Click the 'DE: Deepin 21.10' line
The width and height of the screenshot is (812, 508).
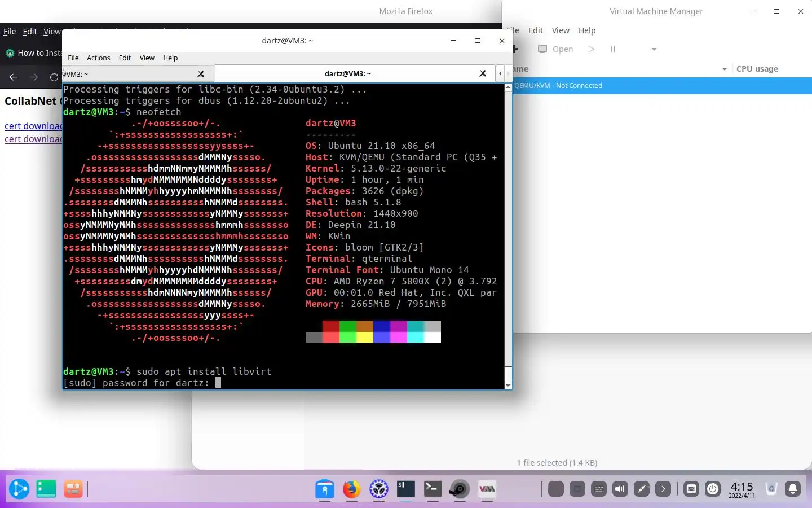coord(351,225)
